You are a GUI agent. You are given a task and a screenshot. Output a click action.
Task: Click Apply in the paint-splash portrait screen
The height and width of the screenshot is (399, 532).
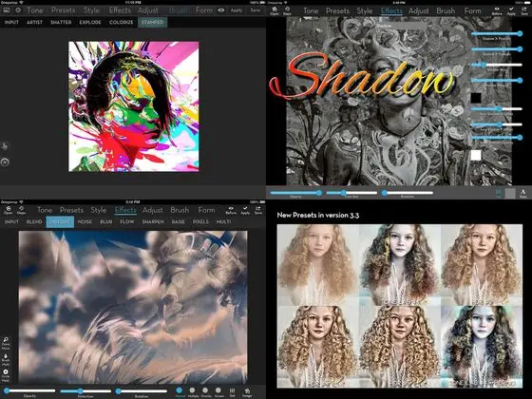[237, 10]
